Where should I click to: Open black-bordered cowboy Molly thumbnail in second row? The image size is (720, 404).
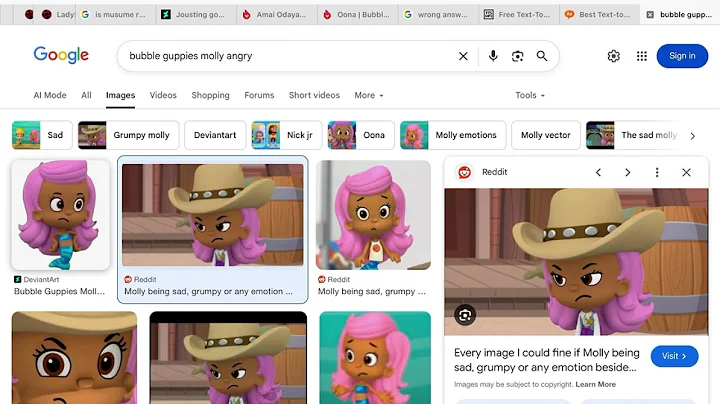pyautogui.click(x=228, y=358)
